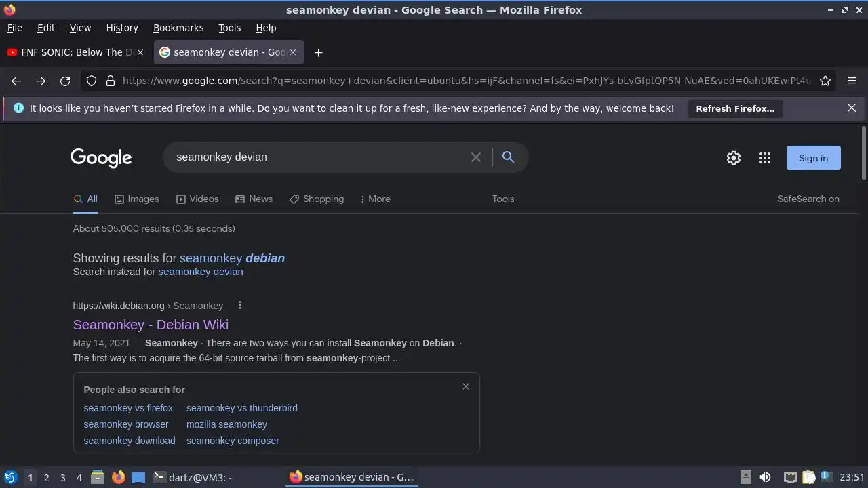Click the removable media eject tray icon

745,477
